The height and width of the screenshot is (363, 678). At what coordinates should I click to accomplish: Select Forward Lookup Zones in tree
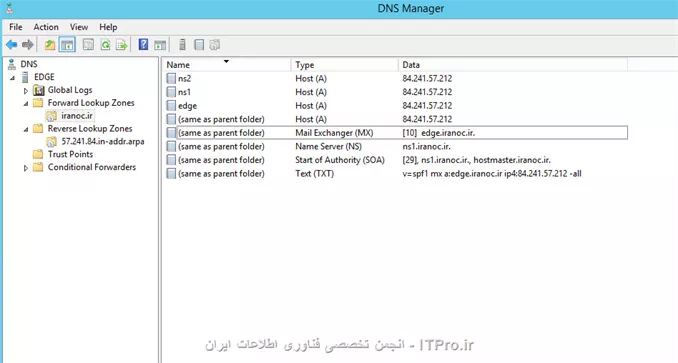point(91,103)
